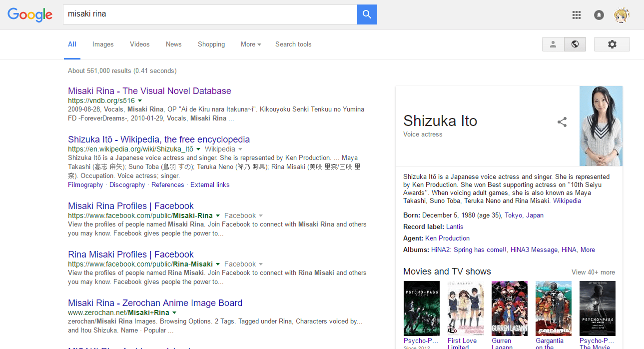The image size is (644, 349).
Task: Open the HiNA album link
Action: point(569,250)
